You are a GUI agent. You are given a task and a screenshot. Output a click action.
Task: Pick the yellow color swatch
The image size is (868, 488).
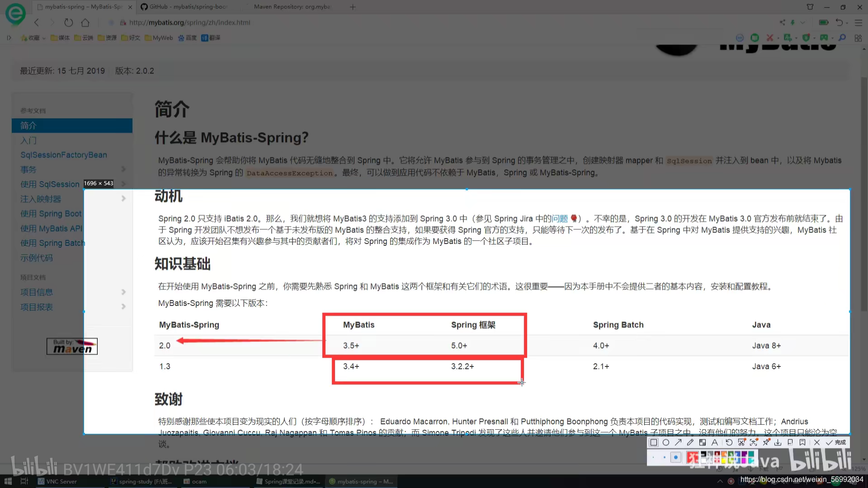point(724,461)
